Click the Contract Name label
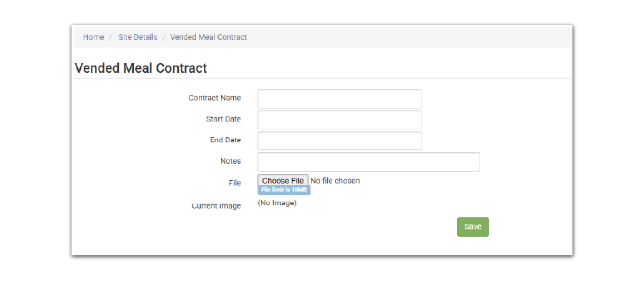Screen dimensions: 644x286 pos(215,98)
